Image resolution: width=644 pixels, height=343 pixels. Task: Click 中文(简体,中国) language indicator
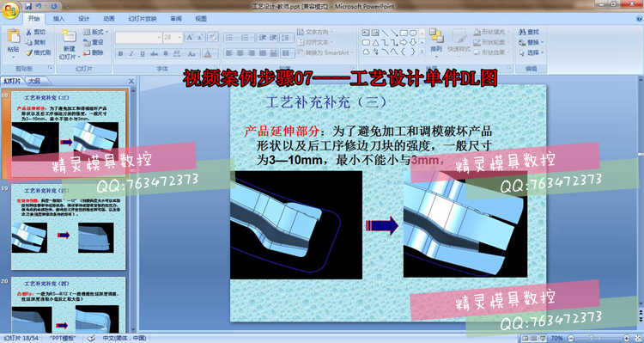pyautogui.click(x=124, y=338)
